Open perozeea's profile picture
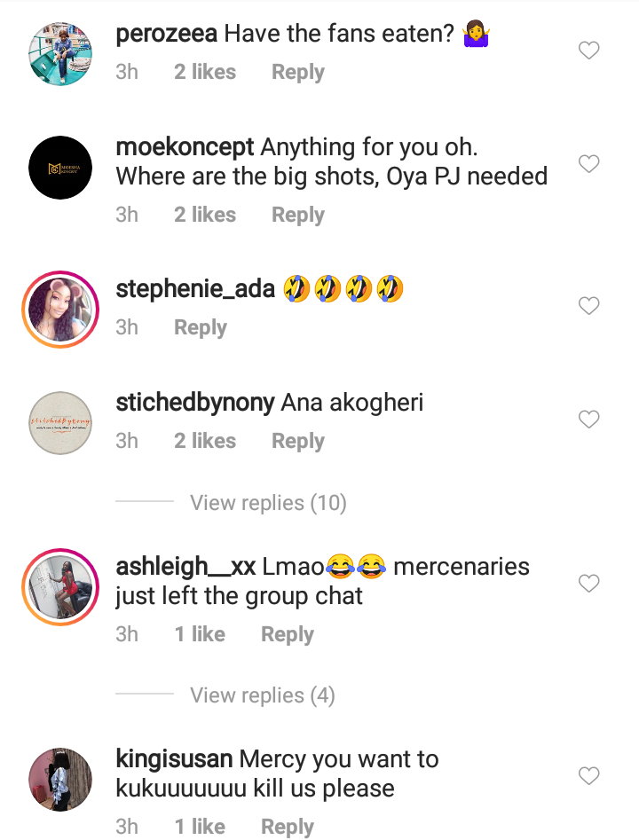Image resolution: width=639 pixels, height=840 pixels. [x=60, y=54]
